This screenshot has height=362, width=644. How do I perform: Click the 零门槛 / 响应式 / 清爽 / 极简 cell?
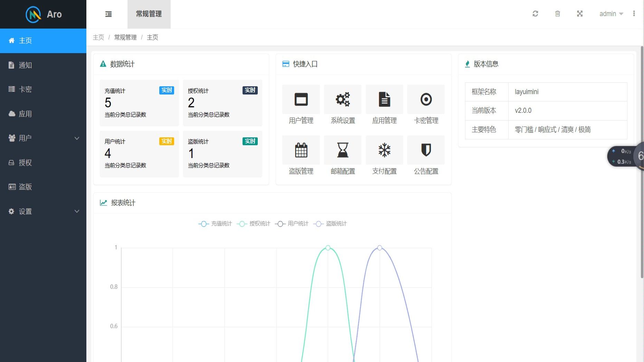click(x=568, y=130)
